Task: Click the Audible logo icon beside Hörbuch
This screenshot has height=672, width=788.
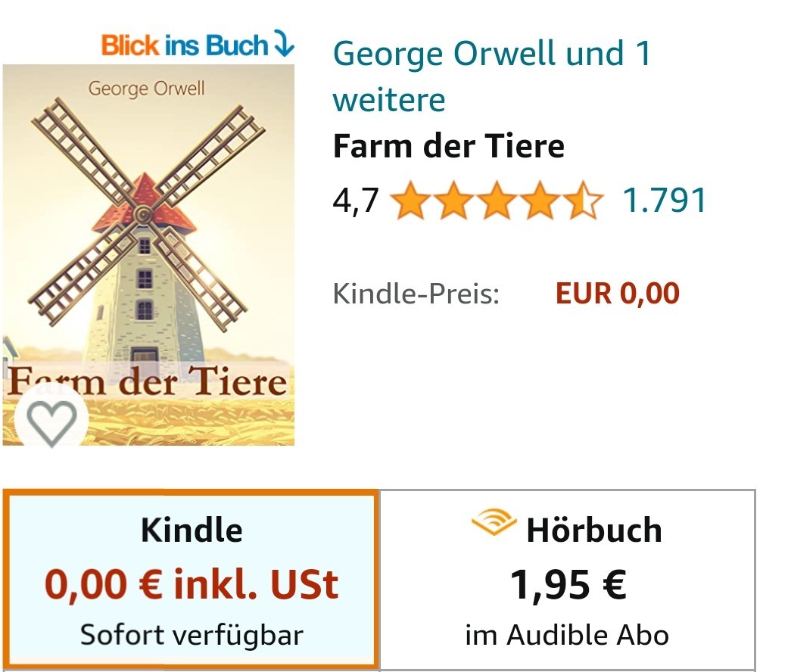Action: tap(494, 522)
